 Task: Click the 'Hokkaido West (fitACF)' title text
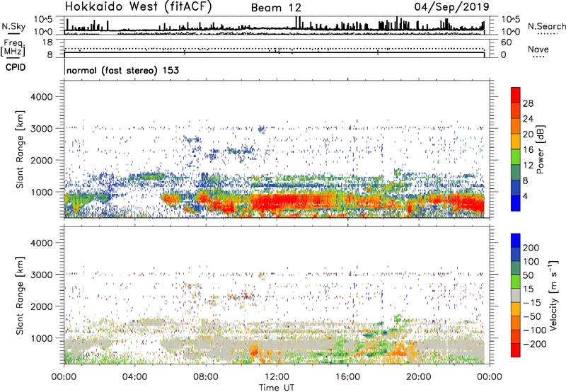[x=138, y=6]
